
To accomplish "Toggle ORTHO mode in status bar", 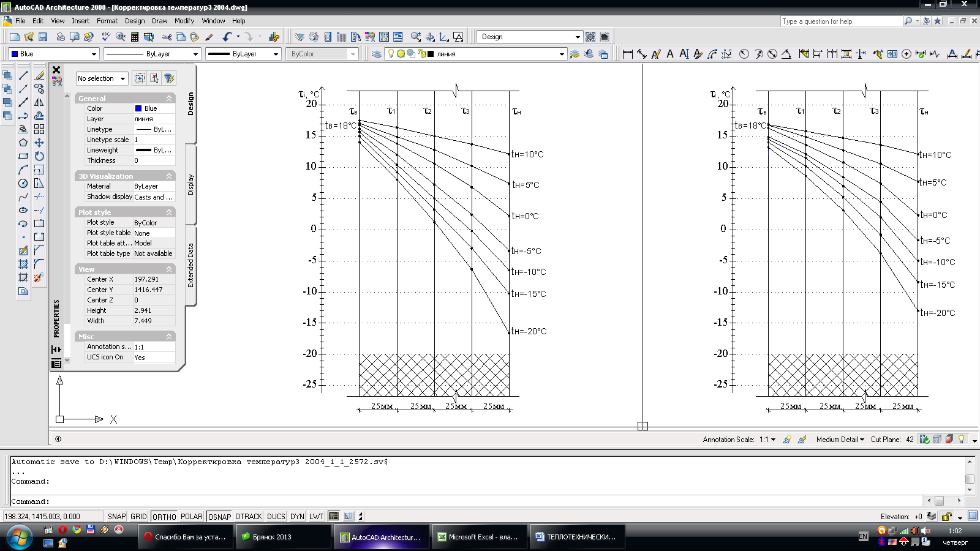I will coord(164,517).
